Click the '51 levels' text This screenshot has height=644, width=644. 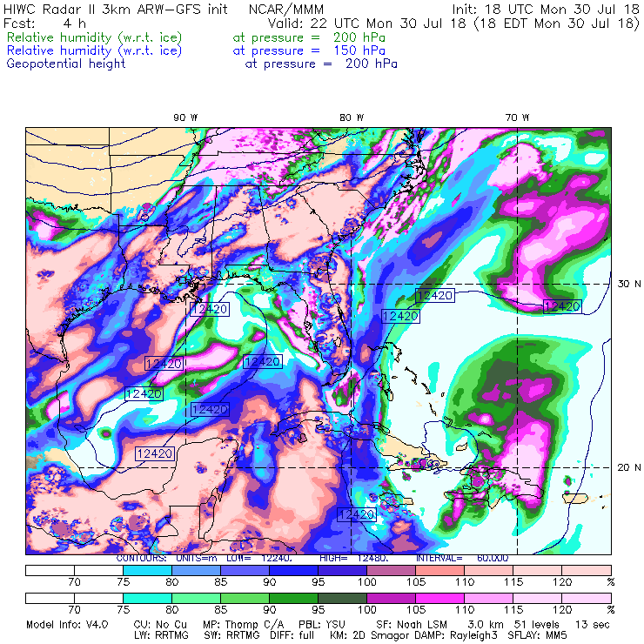pos(536,625)
